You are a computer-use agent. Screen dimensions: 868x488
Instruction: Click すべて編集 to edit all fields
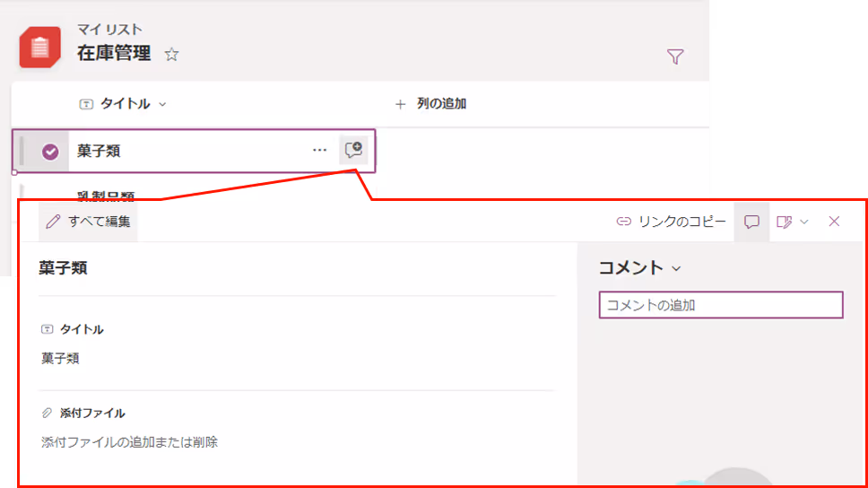pos(88,222)
